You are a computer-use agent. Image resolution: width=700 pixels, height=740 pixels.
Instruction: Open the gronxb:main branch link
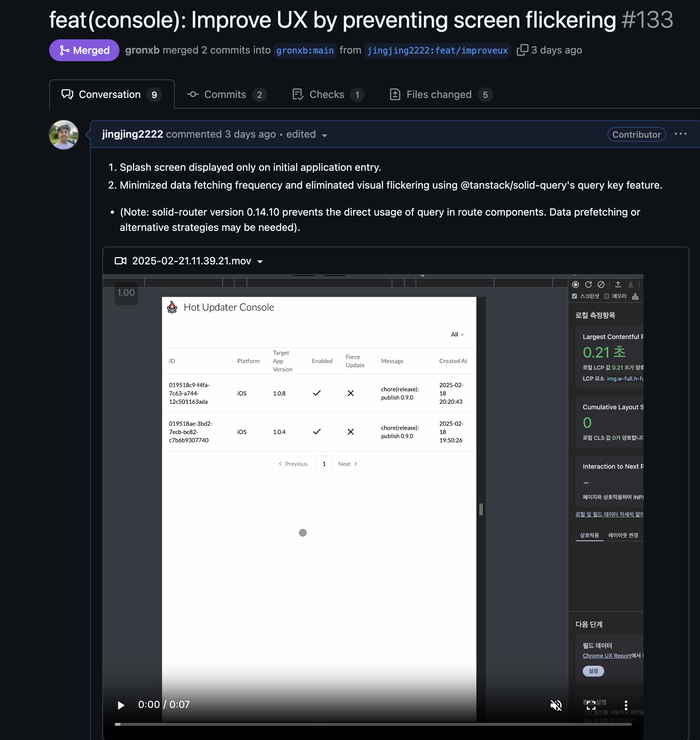pos(305,50)
